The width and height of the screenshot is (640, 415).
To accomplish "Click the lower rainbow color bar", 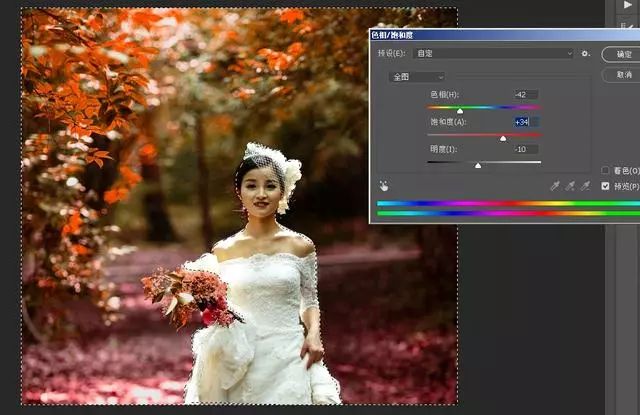I will tap(509, 213).
